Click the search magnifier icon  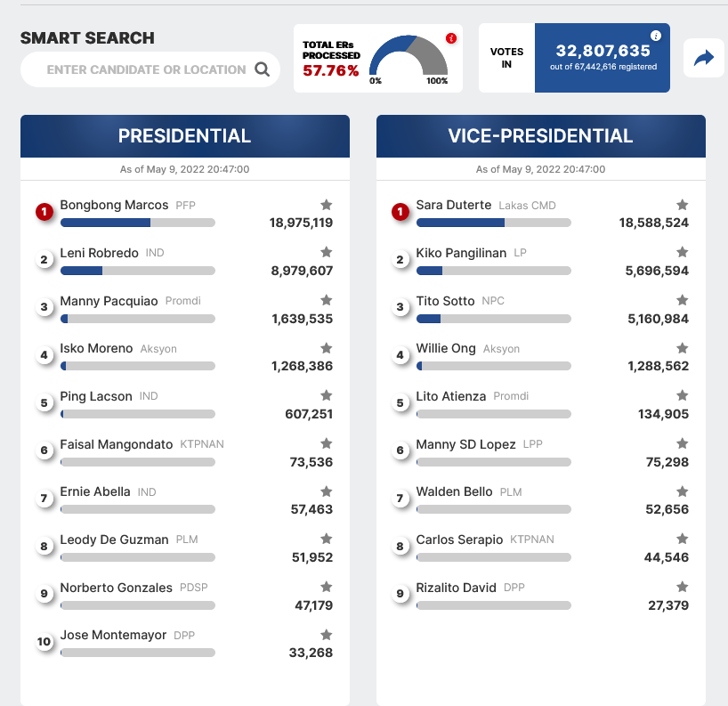pos(263,69)
